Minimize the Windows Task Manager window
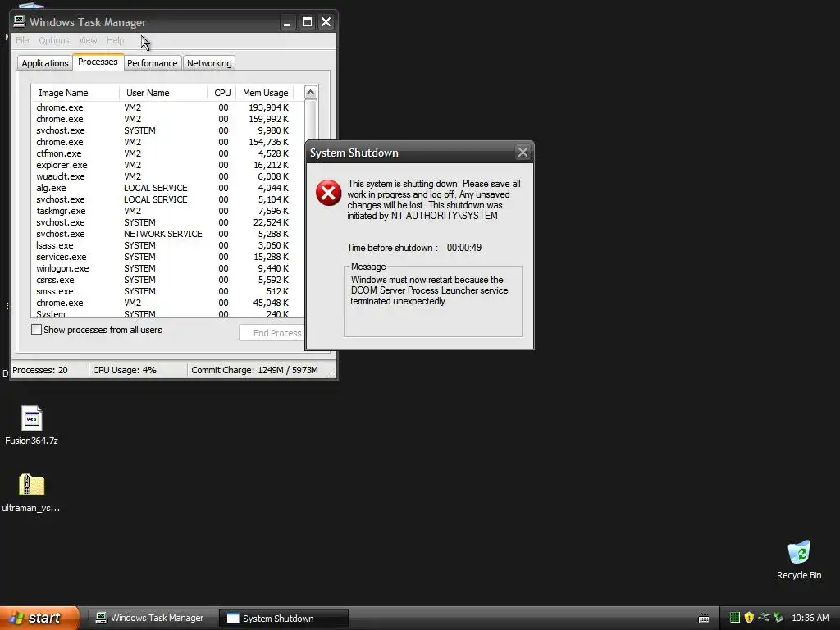This screenshot has height=630, width=840. (286, 22)
